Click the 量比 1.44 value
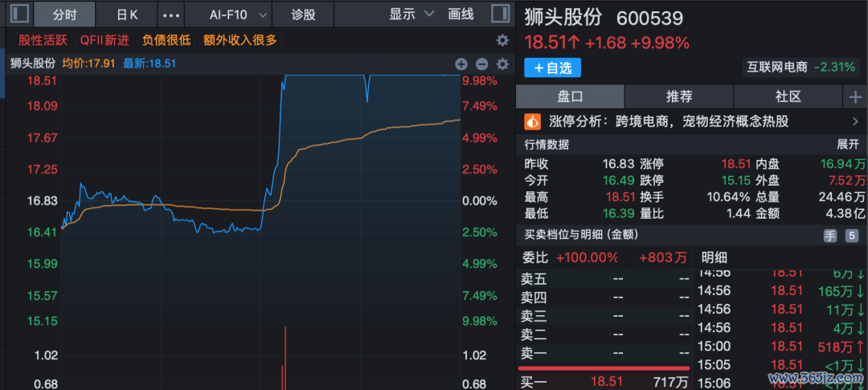This screenshot has height=390, width=868. [x=739, y=213]
